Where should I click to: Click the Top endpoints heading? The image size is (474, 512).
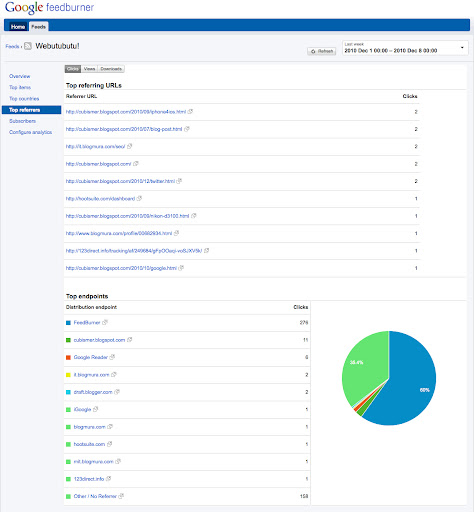click(x=87, y=296)
